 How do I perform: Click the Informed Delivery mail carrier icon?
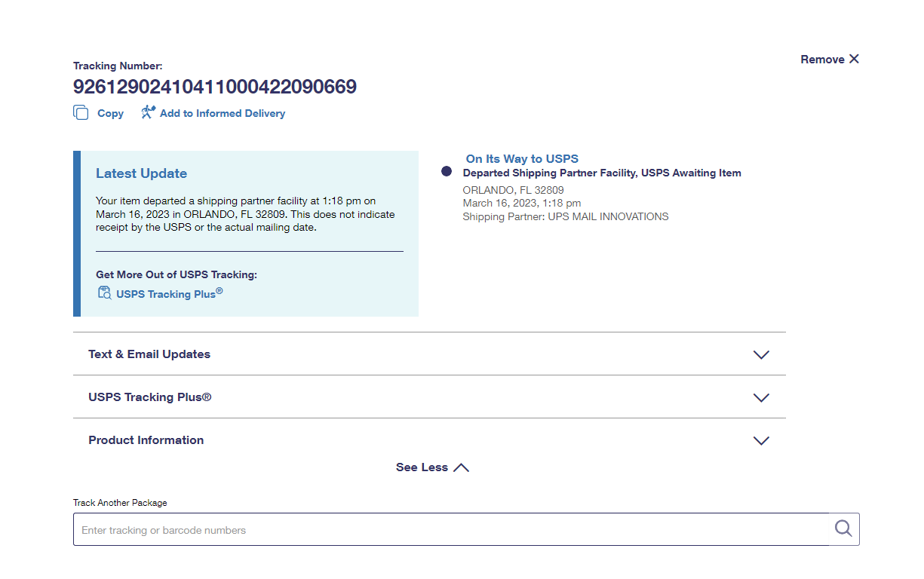pos(149,112)
